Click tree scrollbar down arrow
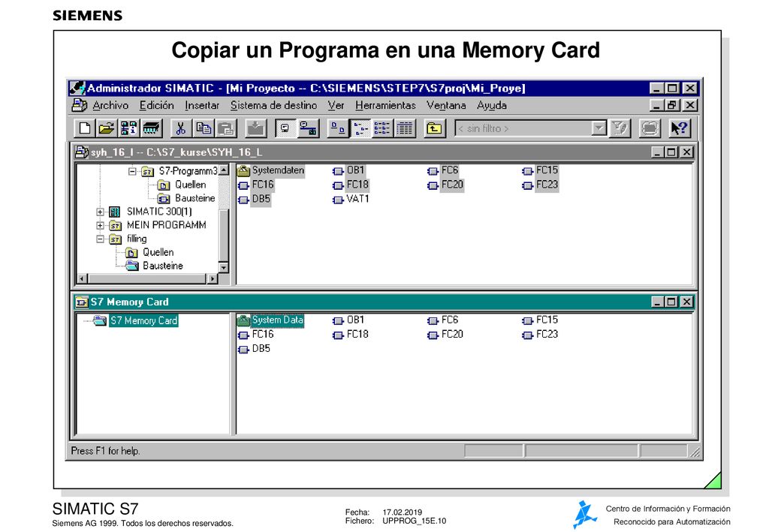This screenshot has width=769, height=532. point(224,267)
